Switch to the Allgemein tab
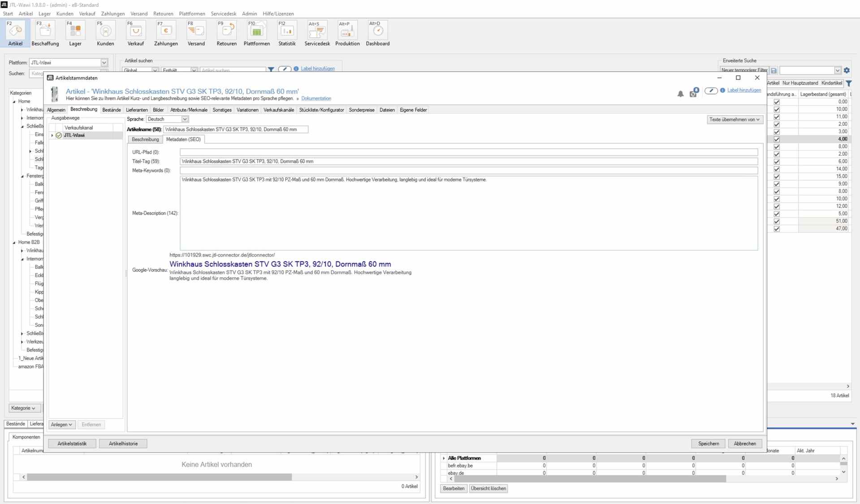 [x=56, y=110]
